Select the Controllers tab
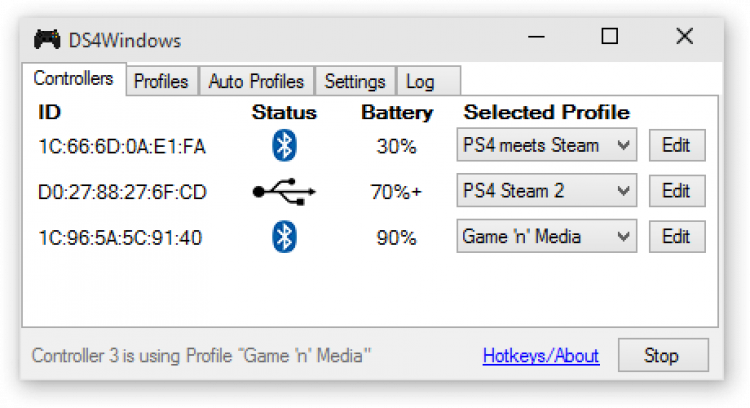Viewport: 750px width, 408px height. (x=73, y=79)
